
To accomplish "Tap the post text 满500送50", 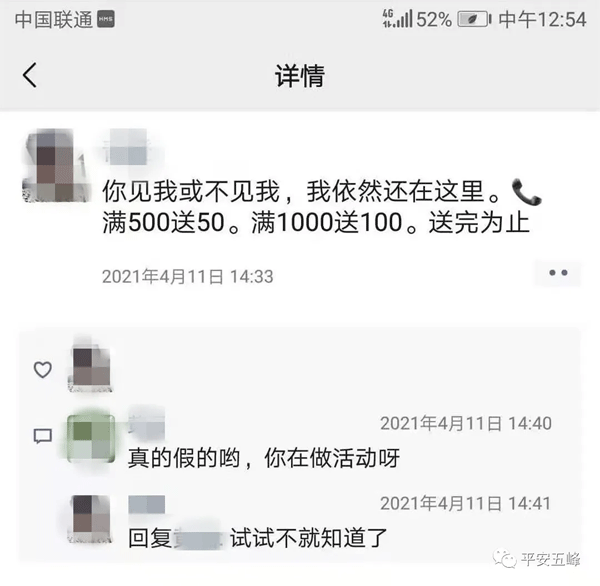I will (164, 222).
